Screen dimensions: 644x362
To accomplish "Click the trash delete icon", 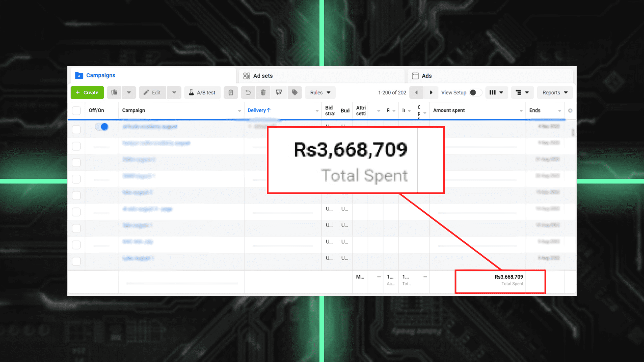I will pyautogui.click(x=263, y=93).
